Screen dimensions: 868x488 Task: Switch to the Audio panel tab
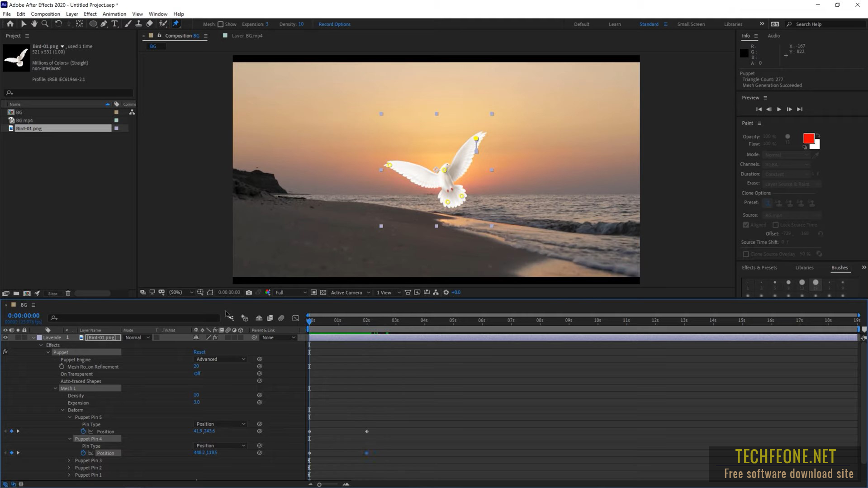pos(773,36)
